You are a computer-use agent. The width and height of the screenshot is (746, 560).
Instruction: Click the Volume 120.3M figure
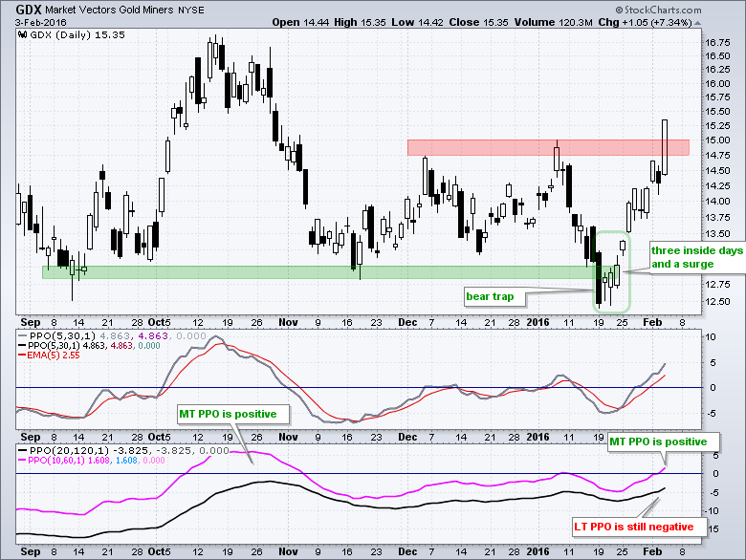(x=554, y=22)
